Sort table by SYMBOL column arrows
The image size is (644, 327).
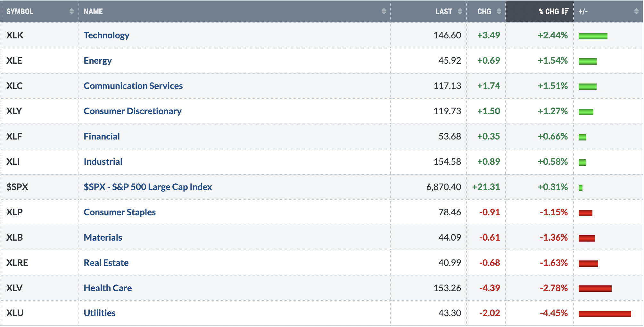point(71,12)
